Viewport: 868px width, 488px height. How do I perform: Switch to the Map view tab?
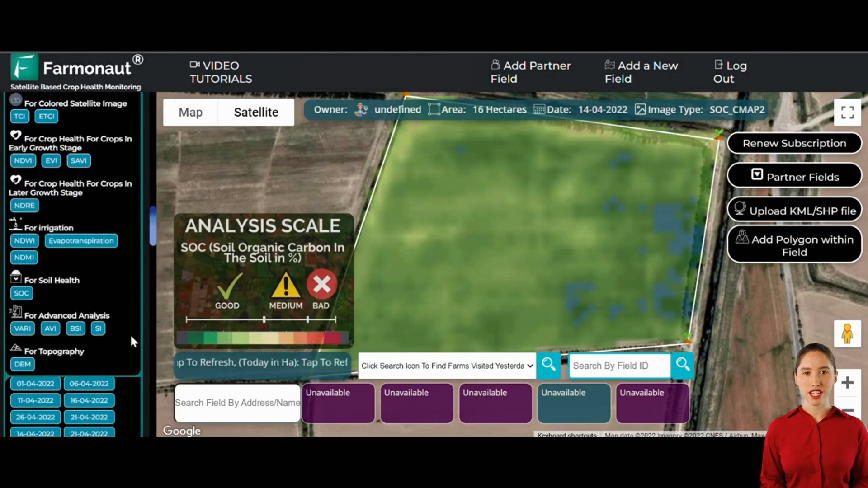pyautogui.click(x=190, y=112)
